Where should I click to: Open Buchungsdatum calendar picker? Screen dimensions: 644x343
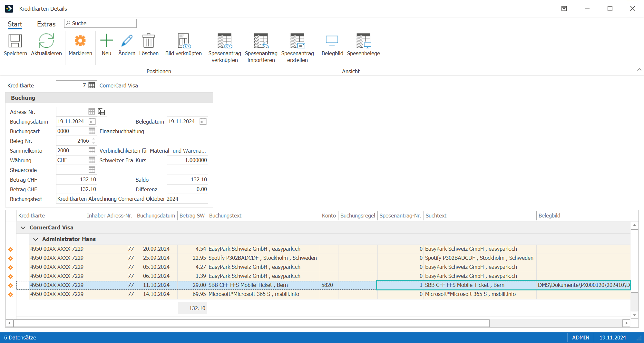92,121
